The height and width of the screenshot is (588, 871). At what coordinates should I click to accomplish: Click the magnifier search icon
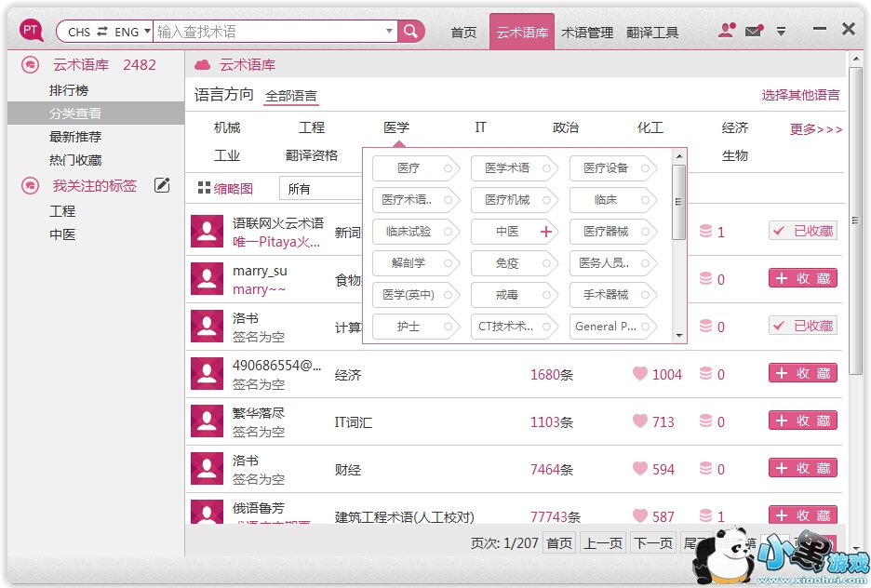coord(410,32)
